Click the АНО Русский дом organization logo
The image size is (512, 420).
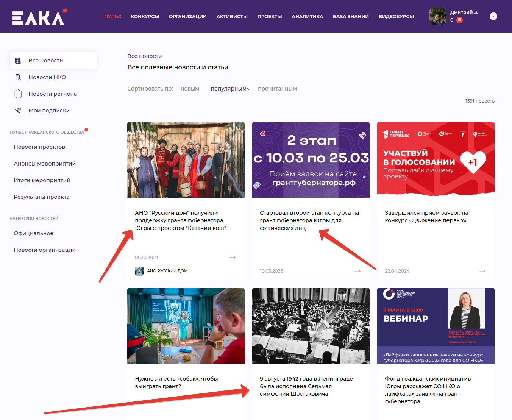pos(139,271)
